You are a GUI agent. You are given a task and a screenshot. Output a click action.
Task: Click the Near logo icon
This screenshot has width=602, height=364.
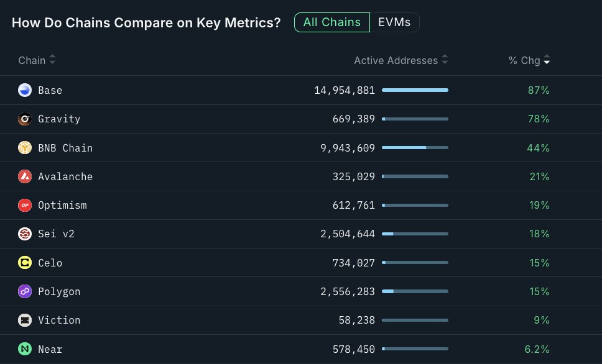click(25, 349)
